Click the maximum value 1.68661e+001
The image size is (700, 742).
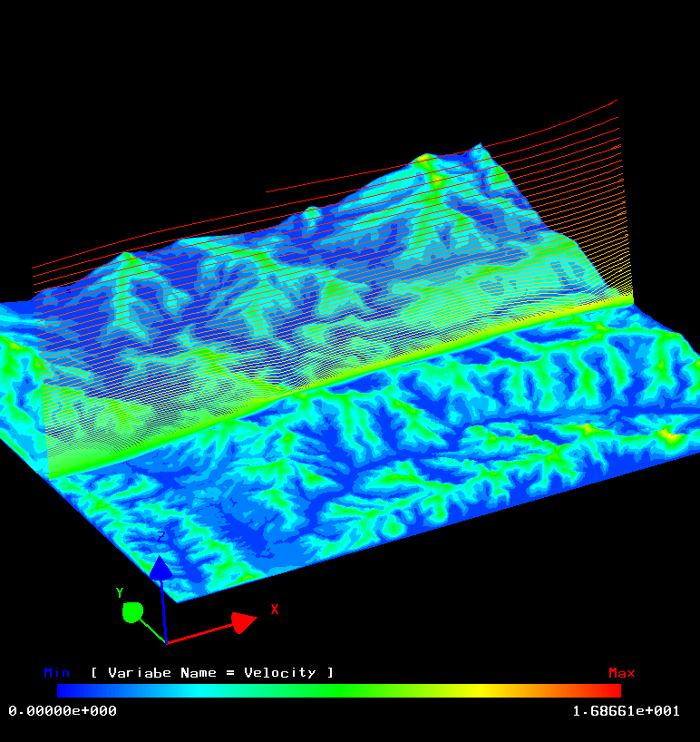(x=626, y=710)
